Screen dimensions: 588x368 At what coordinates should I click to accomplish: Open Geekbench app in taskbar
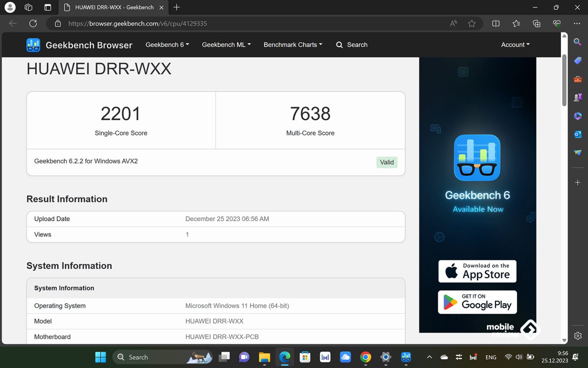point(406,357)
